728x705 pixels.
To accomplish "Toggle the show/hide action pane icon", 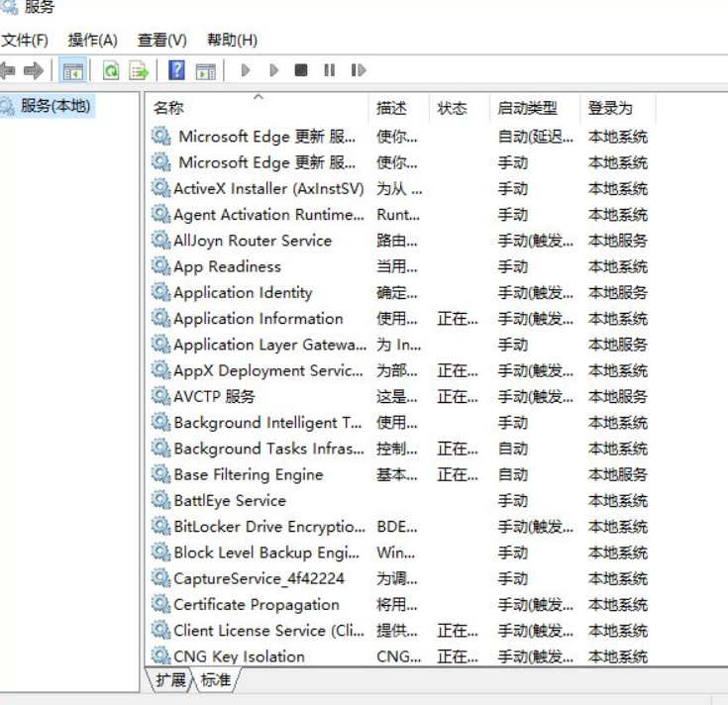I will (x=206, y=71).
